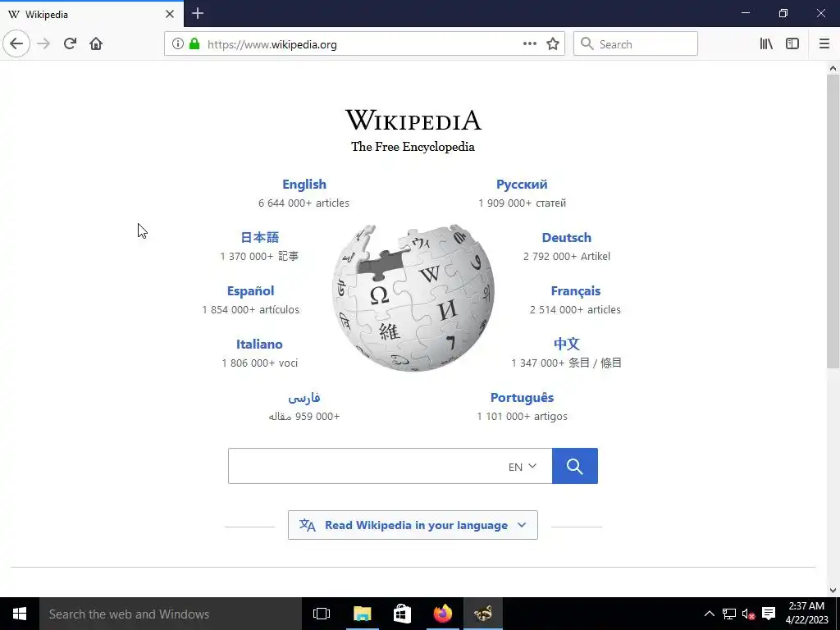This screenshot has height=630, width=840.
Task: Open Français Wikipedia link
Action: [575, 291]
